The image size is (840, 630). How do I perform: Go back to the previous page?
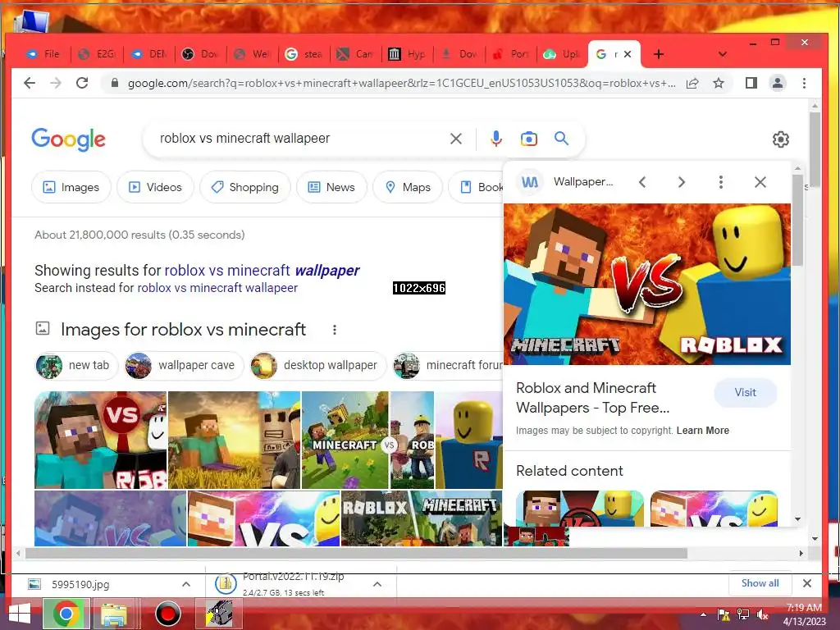[30, 83]
